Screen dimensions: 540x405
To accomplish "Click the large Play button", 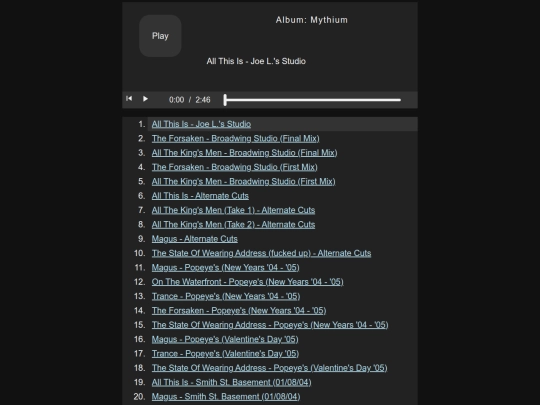I will 160,36.
